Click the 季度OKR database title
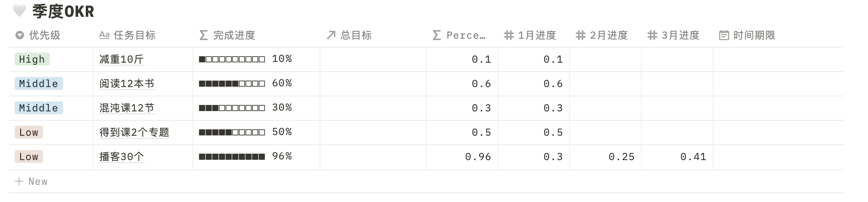The image size is (868, 202). 63,11
